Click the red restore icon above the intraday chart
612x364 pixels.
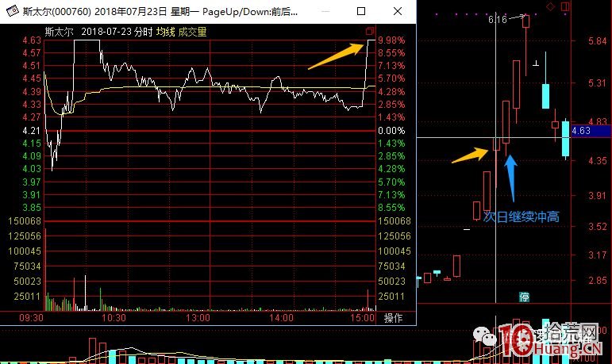[x=370, y=31]
